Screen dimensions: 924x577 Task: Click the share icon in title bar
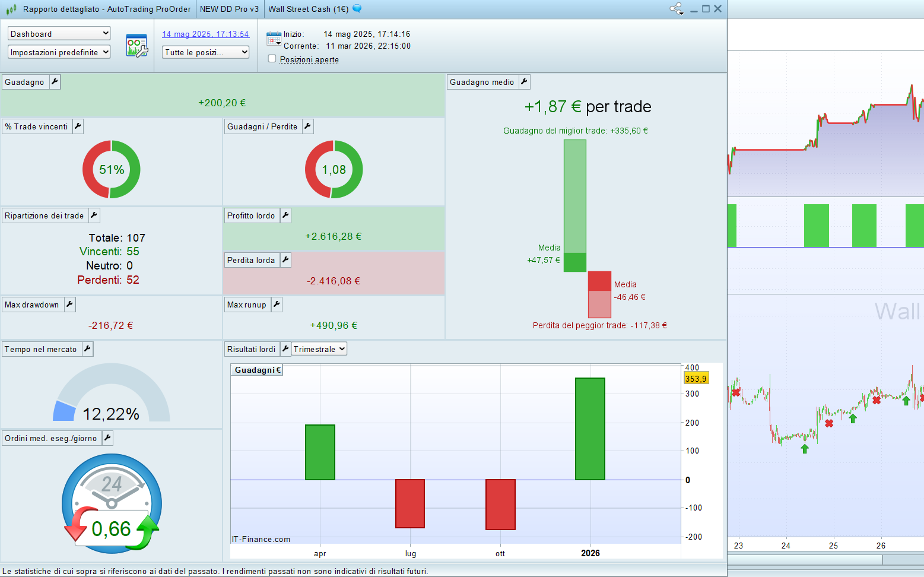pyautogui.click(x=676, y=9)
